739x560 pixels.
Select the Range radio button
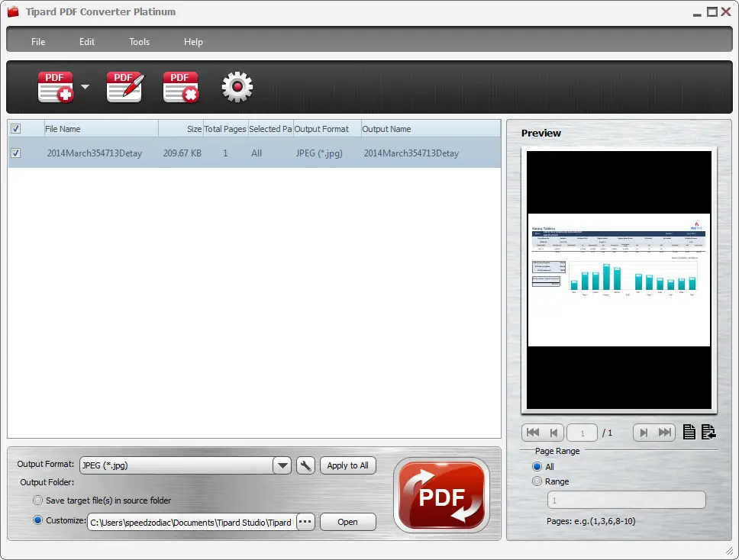537,481
